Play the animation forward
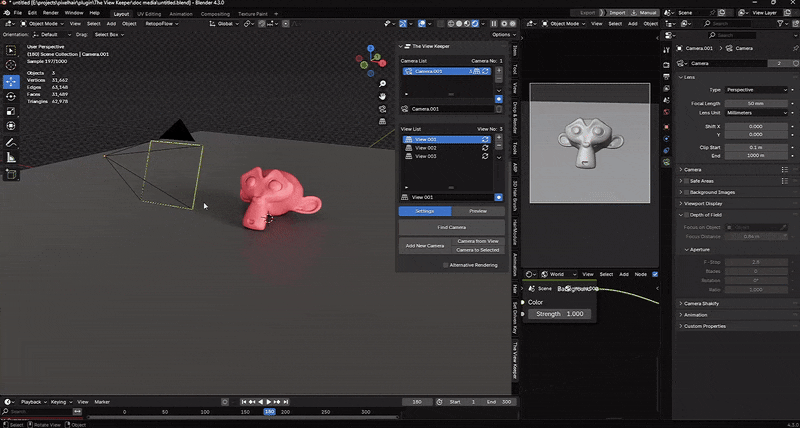 269,402
